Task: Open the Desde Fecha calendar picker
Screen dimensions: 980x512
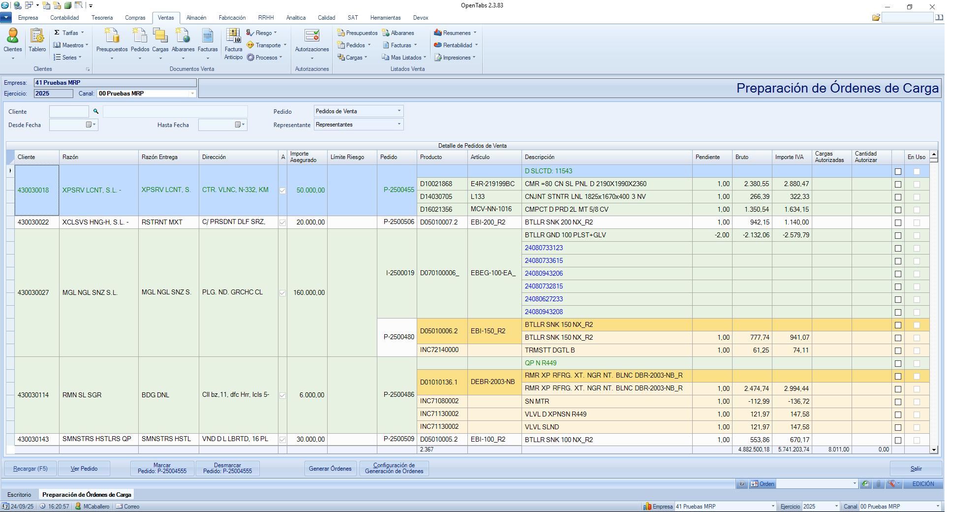Action: tap(90, 125)
